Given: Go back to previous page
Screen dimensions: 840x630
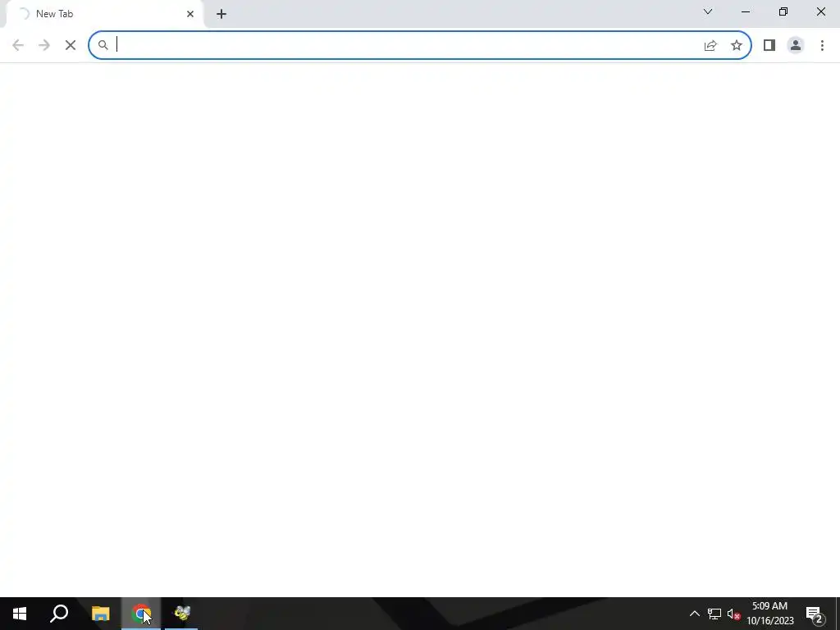Looking at the screenshot, I should 18,46.
